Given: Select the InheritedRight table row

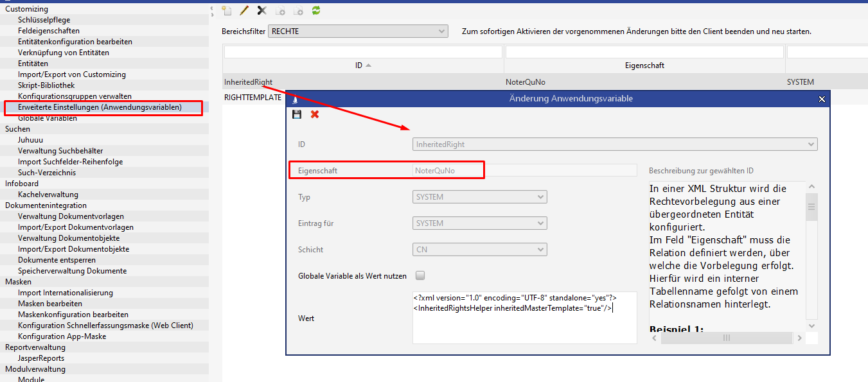Looking at the screenshot, I should pos(249,82).
